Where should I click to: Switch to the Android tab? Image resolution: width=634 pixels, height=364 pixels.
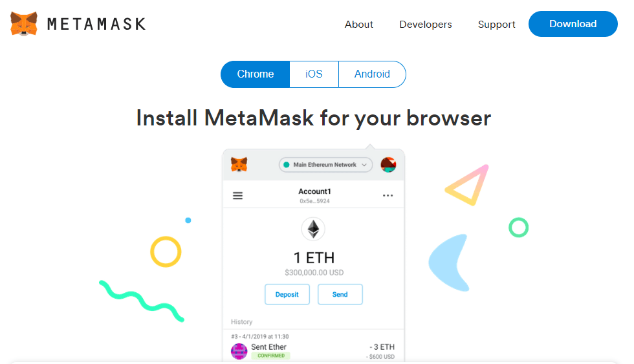372,74
